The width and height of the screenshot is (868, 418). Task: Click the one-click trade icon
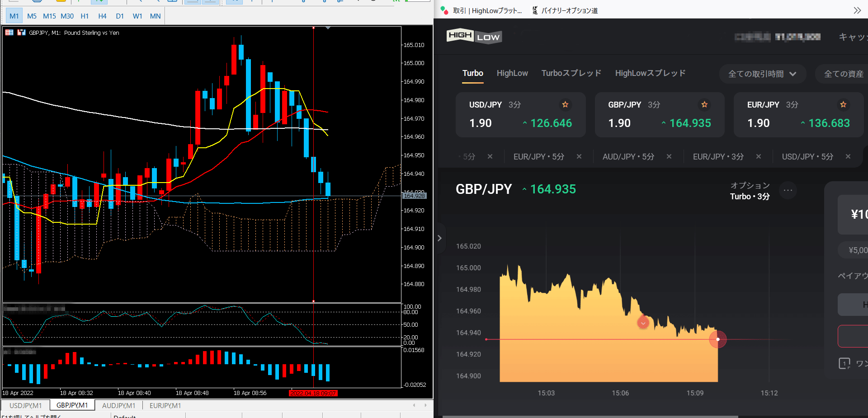(x=844, y=363)
